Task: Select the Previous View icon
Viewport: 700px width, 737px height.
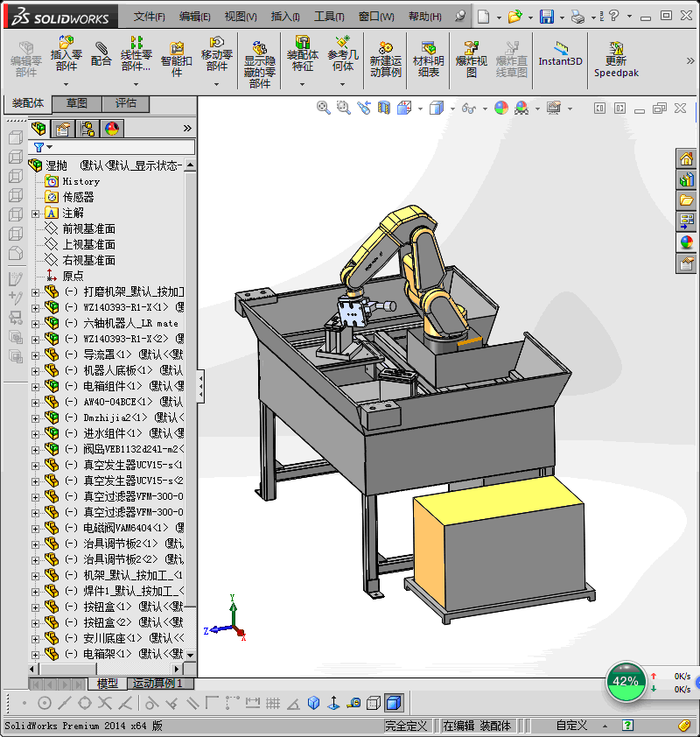Action: (x=364, y=108)
